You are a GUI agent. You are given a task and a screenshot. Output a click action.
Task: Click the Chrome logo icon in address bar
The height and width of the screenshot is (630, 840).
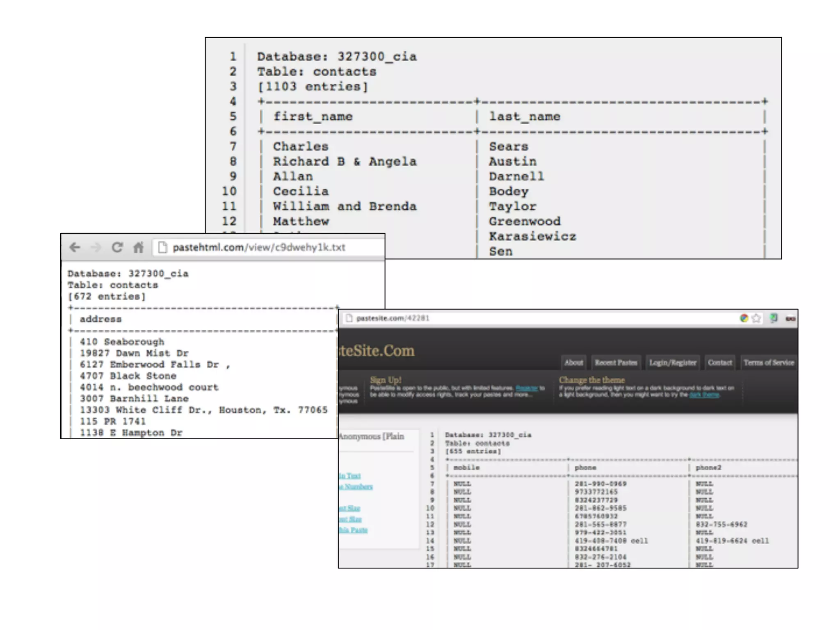(744, 318)
